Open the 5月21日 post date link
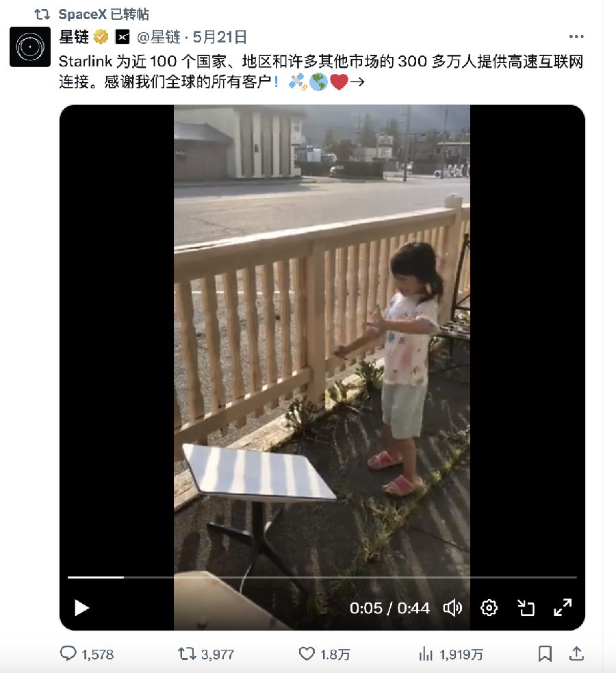Screen dimensions: 616x673 [220, 38]
